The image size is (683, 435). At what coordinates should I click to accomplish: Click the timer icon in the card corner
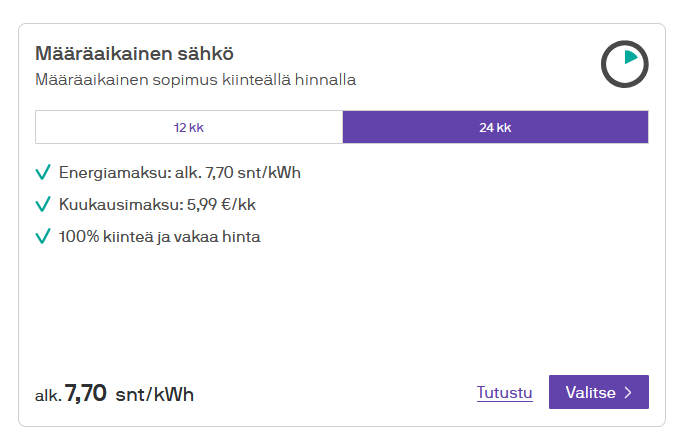(x=624, y=65)
